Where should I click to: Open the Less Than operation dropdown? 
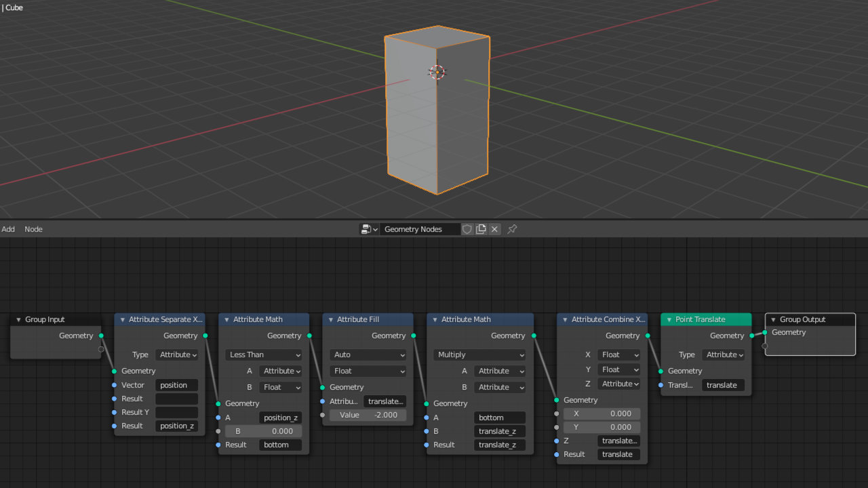(x=264, y=354)
